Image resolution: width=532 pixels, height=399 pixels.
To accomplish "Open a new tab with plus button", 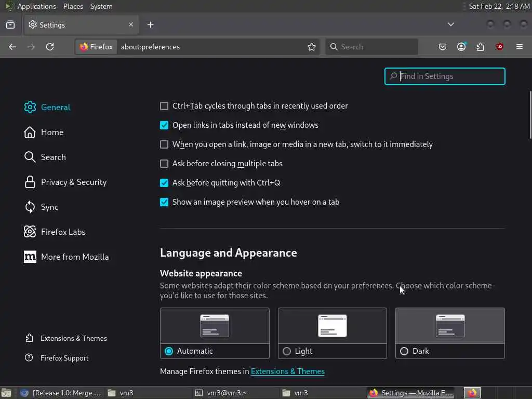I will (x=151, y=25).
